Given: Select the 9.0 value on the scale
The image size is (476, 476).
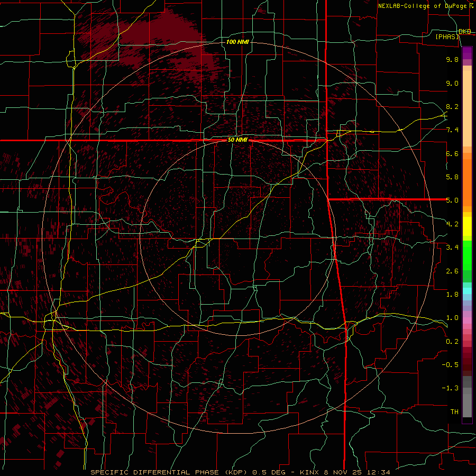Looking at the screenshot, I should tap(452, 83).
